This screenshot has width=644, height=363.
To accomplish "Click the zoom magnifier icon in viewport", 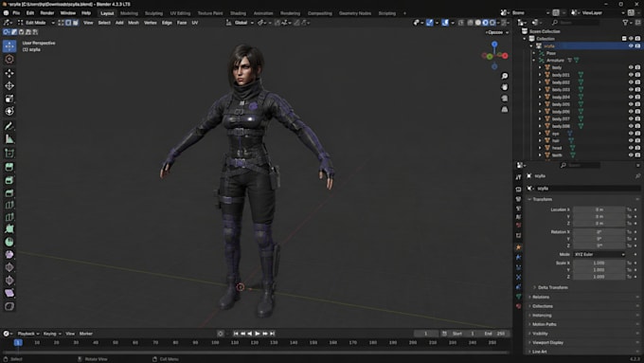I will click(505, 76).
